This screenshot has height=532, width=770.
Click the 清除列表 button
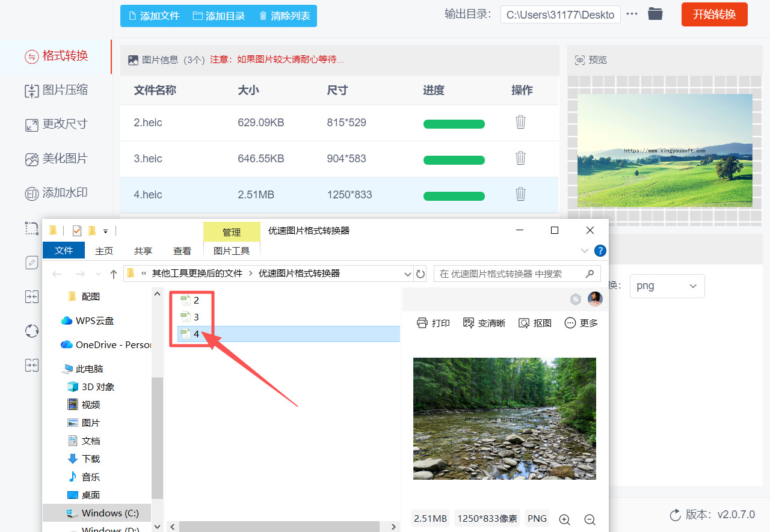285,16
